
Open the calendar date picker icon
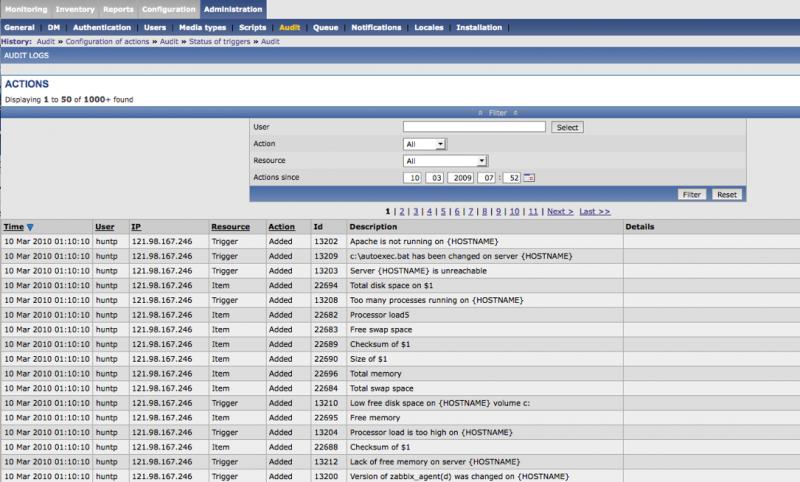click(530, 177)
